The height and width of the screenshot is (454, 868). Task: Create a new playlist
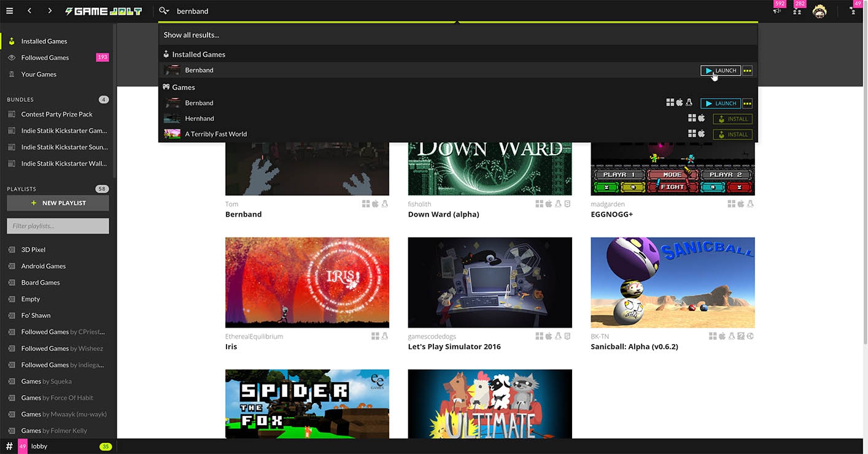coord(58,203)
